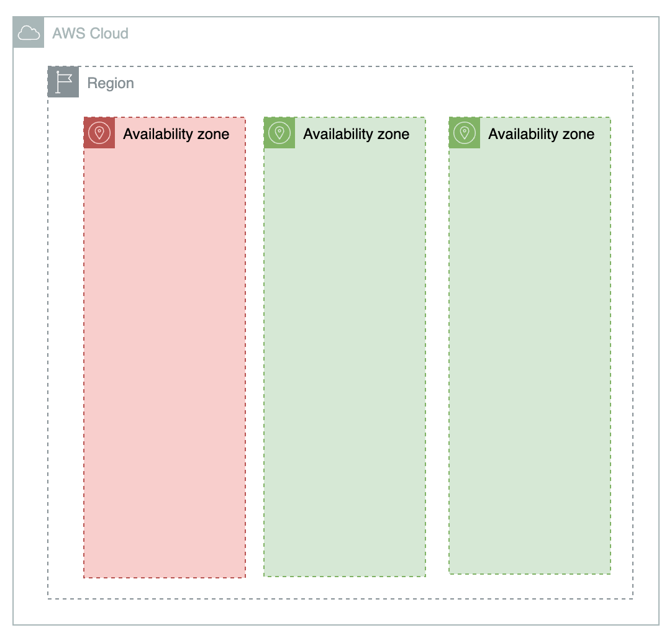This screenshot has height=638, width=672.
Task: Select the Region flag icon
Action: (63, 82)
